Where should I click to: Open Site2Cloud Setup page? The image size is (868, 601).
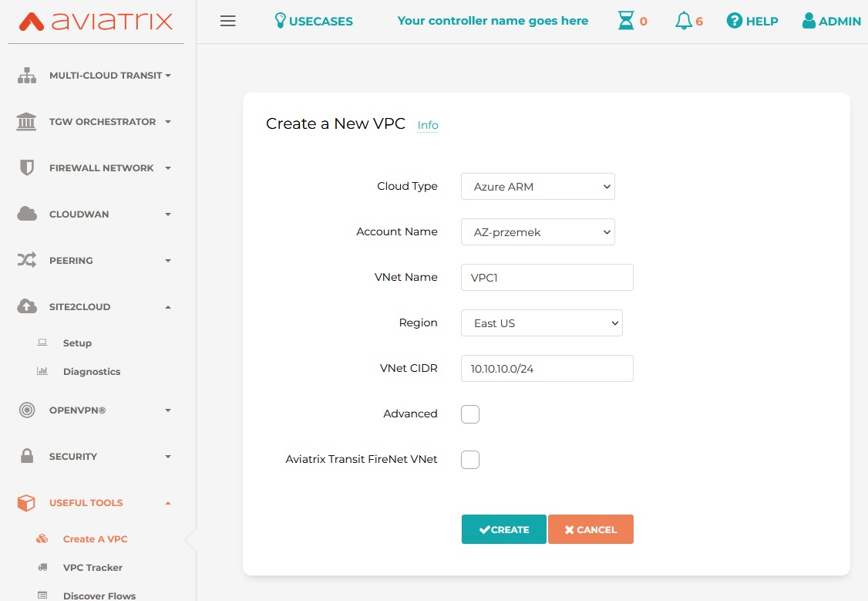[78, 343]
